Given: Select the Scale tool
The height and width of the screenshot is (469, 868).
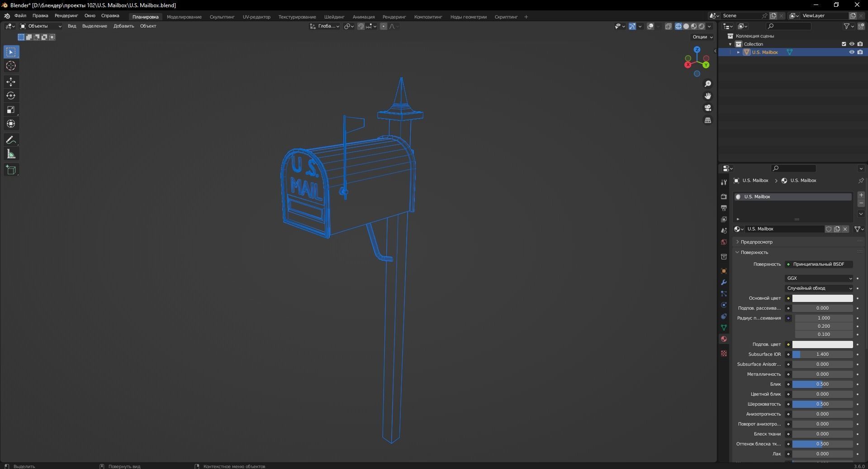Looking at the screenshot, I should 11,110.
